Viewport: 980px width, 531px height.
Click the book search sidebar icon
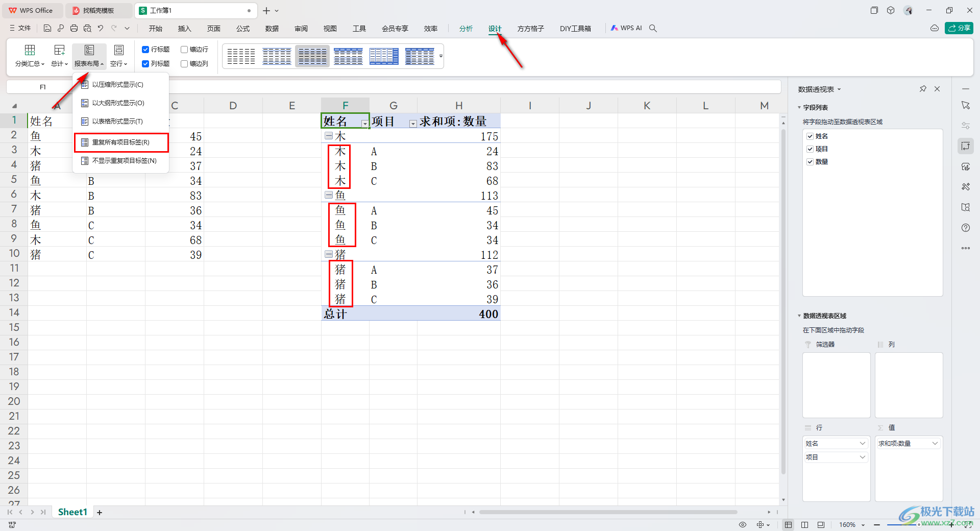coord(966,207)
